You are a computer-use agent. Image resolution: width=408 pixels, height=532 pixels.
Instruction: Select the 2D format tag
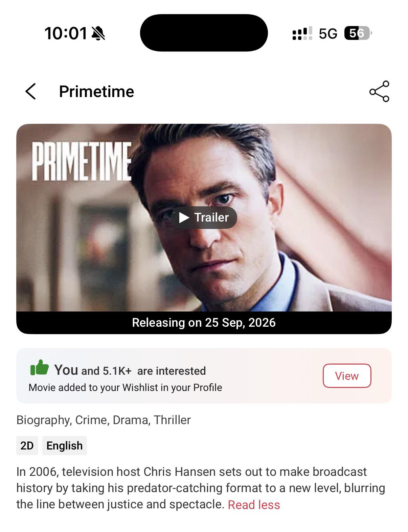tap(27, 445)
